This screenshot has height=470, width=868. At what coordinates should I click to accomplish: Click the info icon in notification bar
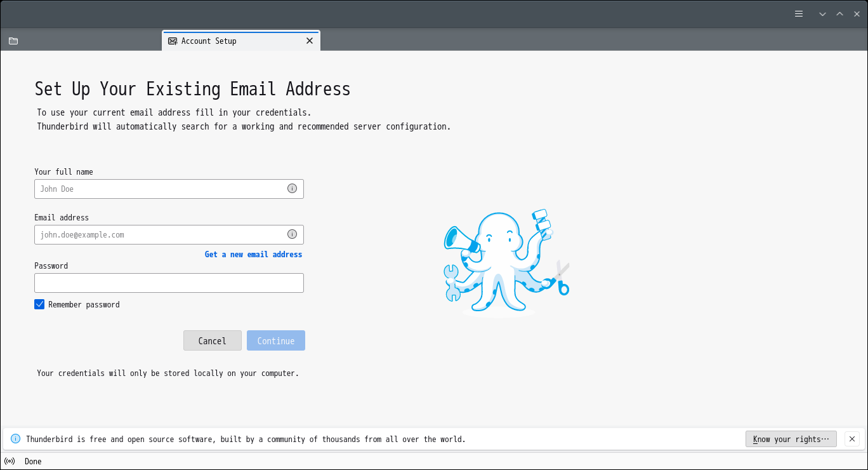16,439
